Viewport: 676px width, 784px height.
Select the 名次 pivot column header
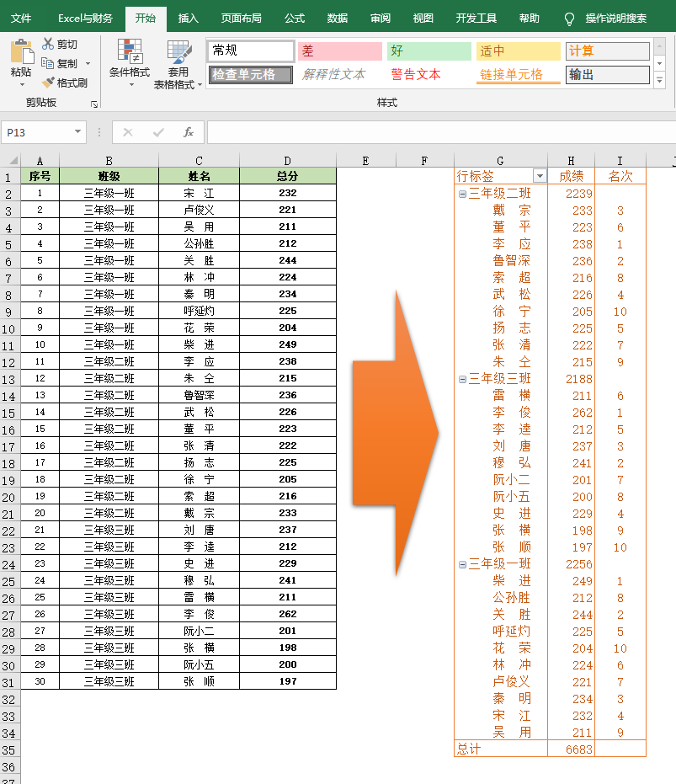[x=620, y=176]
